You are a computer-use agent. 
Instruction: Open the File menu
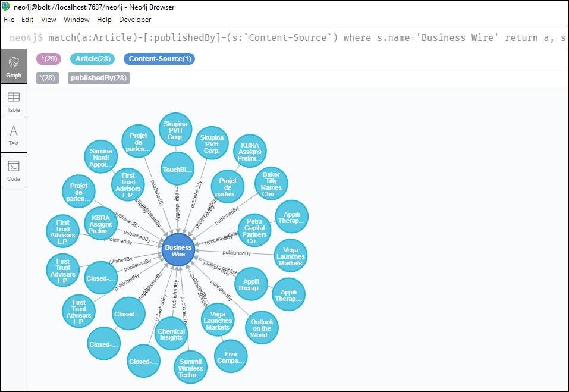[x=9, y=20]
